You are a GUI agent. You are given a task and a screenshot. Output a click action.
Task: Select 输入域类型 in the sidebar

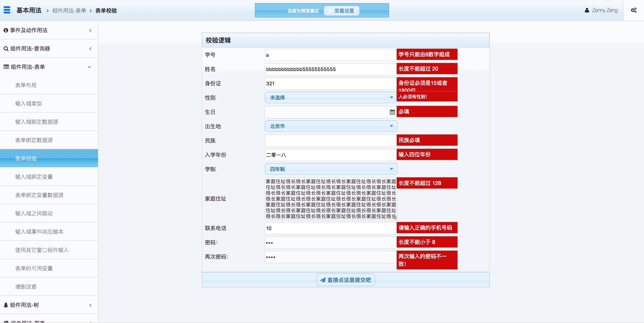point(28,103)
